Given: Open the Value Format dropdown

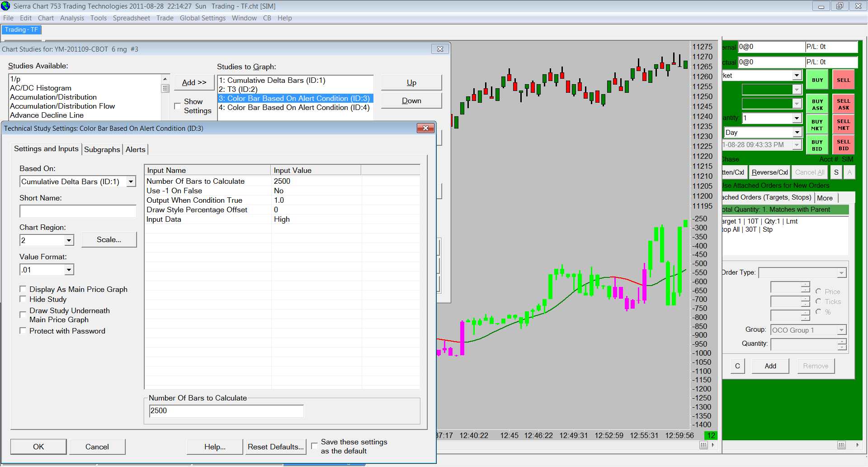Looking at the screenshot, I should click(x=69, y=270).
